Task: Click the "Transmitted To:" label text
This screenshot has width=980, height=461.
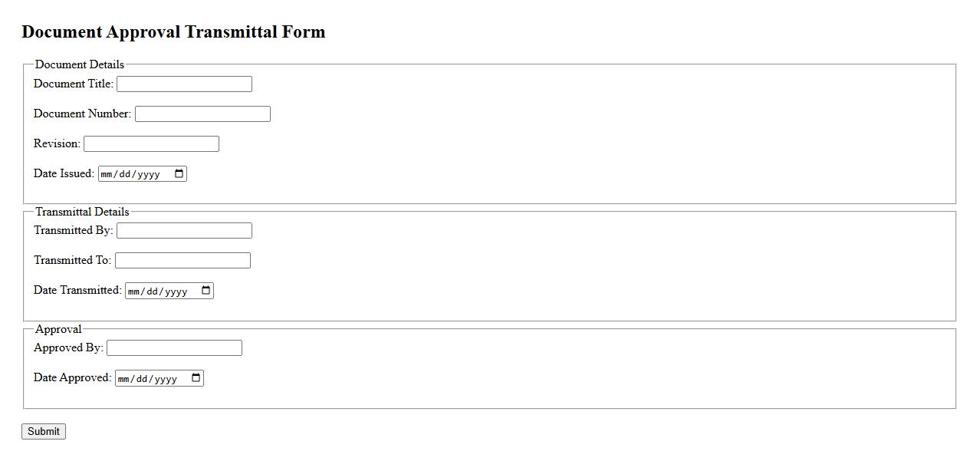Action: [72, 260]
